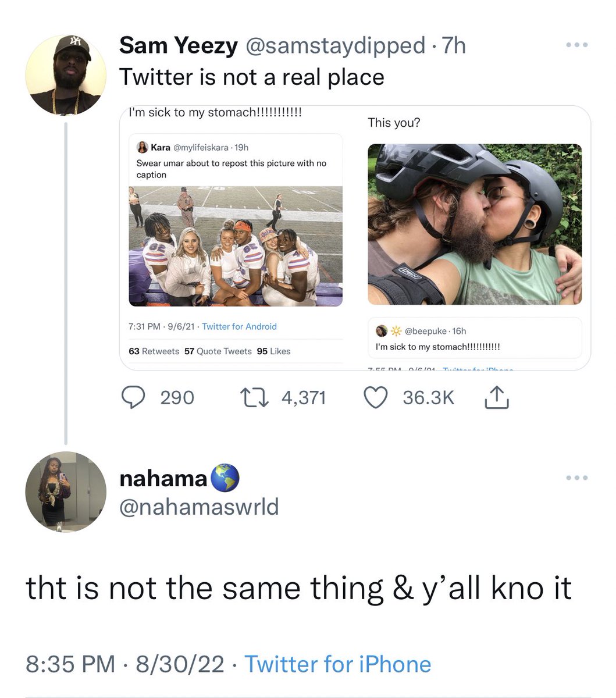
Task: Open Sam Yeezy's profile picture
Action: [66, 73]
